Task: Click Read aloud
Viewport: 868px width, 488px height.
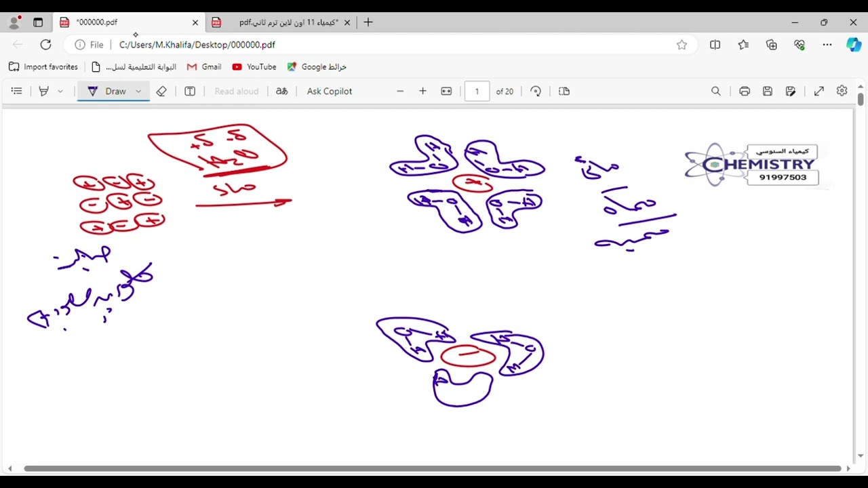Action: pos(236,91)
